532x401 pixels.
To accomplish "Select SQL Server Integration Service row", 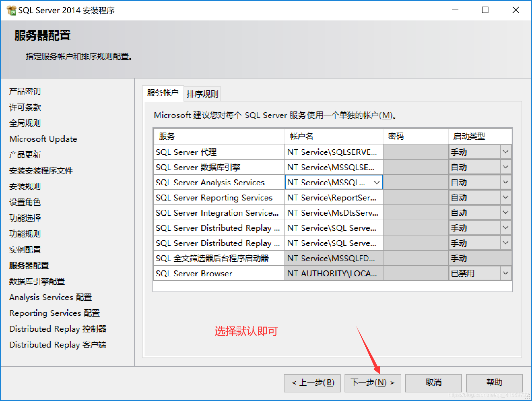I will pos(219,213).
